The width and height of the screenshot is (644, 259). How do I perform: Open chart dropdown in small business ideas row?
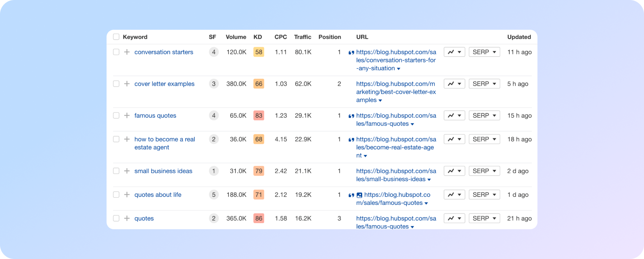click(x=455, y=171)
